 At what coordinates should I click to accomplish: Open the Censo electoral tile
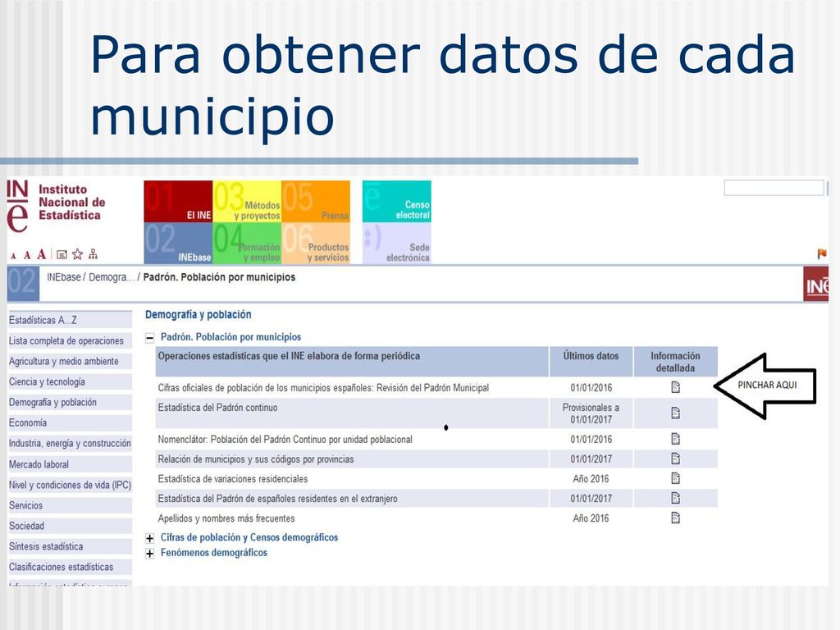pos(397,202)
